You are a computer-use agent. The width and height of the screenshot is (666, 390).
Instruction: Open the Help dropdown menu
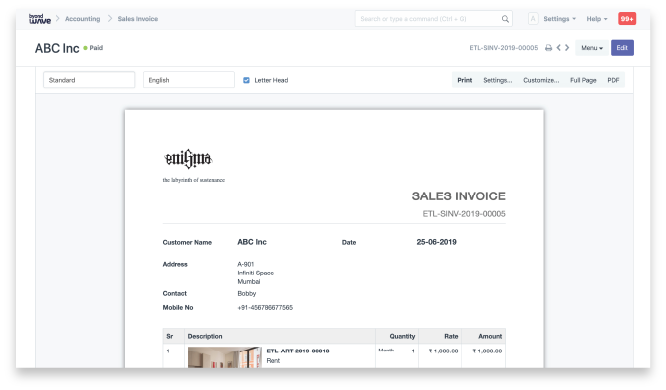(597, 19)
